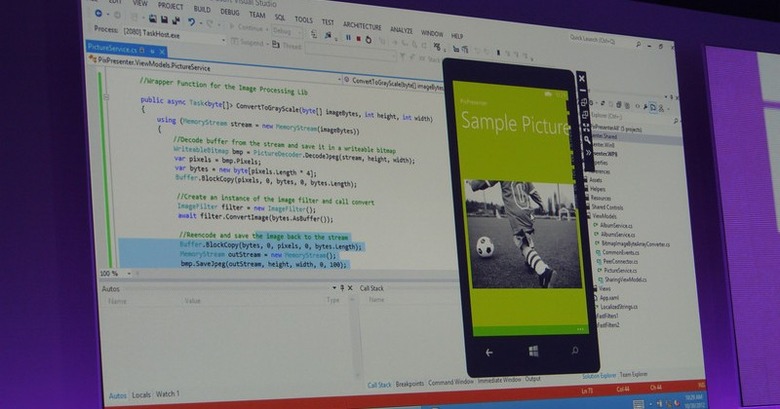Open the ANALYZE menu
Screen dimensions: 780x409
tap(401, 30)
